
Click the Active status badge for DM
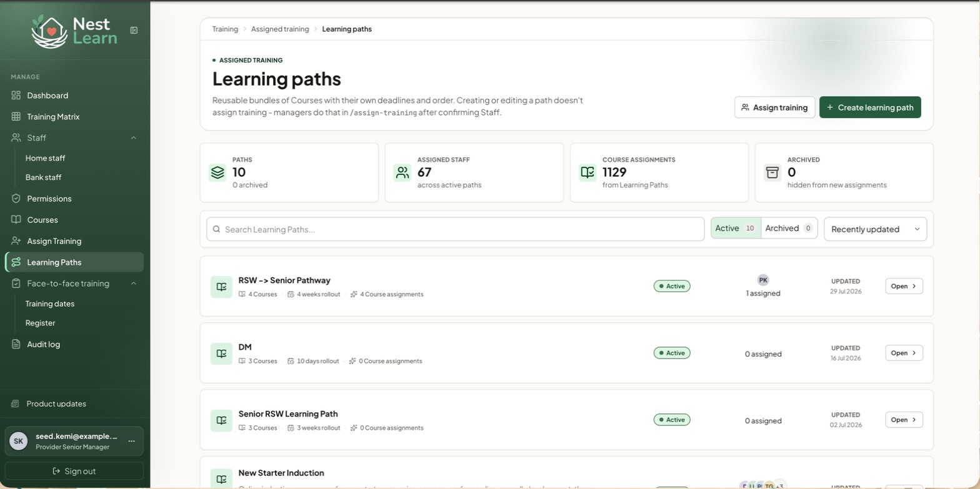click(672, 353)
